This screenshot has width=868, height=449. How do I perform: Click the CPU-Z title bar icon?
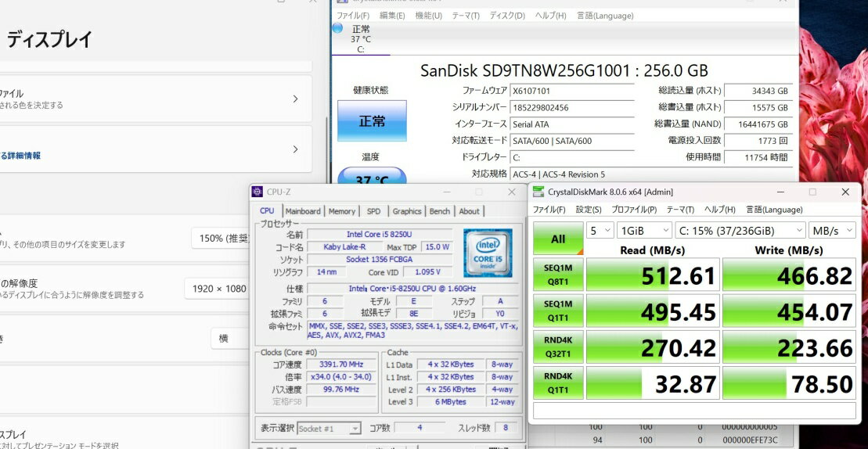click(x=258, y=192)
